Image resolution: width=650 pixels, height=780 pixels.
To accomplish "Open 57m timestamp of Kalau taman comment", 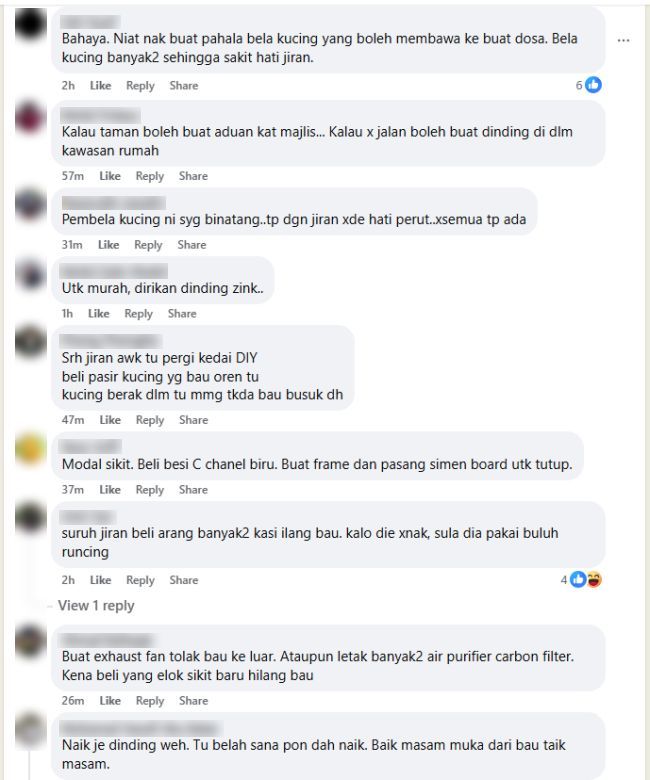I will 73,176.
